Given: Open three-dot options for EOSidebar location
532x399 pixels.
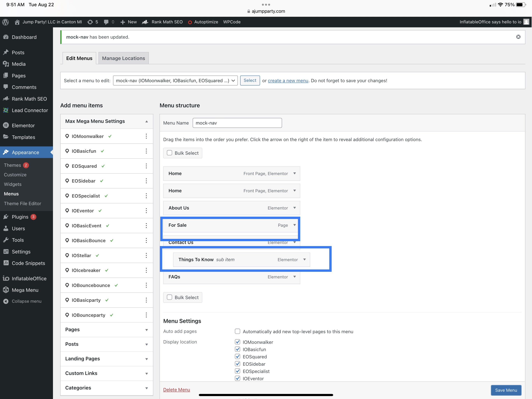Looking at the screenshot, I should (146, 181).
